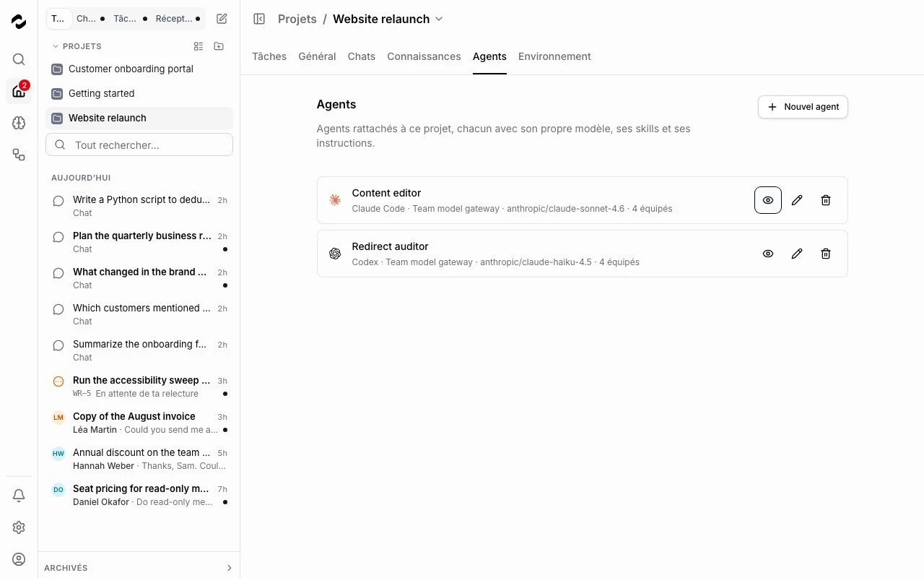Click the new project folder icon
Screen dimensions: 924x578
click(x=219, y=46)
